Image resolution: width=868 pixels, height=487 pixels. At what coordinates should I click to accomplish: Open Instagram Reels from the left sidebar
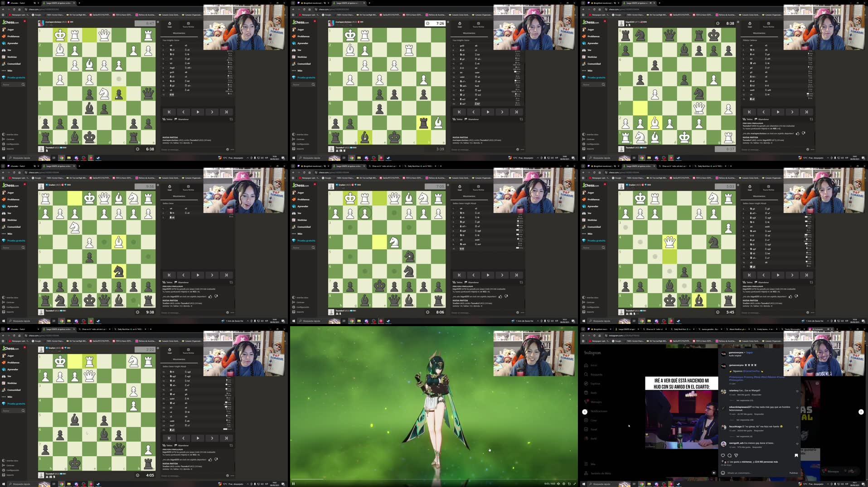[x=591, y=393]
